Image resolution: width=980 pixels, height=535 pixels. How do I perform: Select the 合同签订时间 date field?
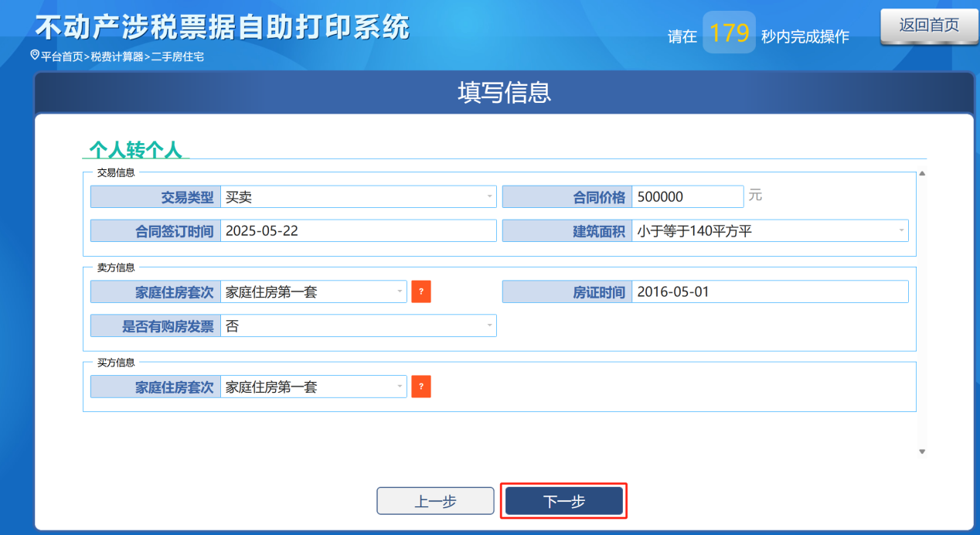(x=358, y=230)
